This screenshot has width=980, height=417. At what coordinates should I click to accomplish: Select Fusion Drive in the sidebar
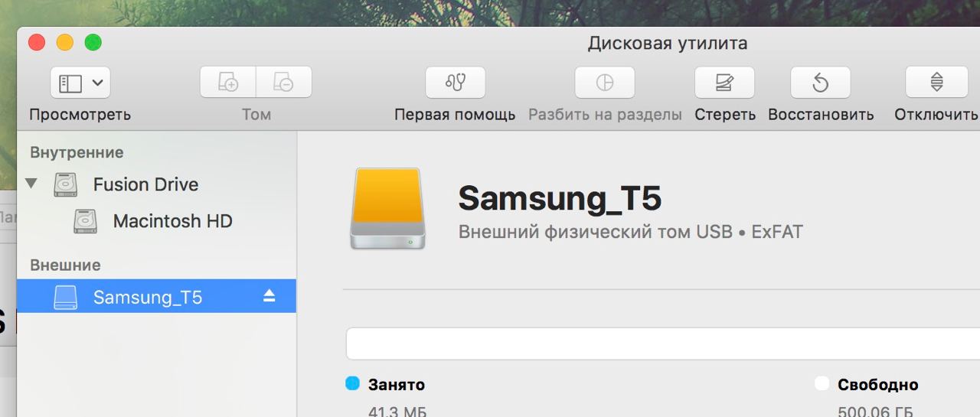[x=156, y=184]
